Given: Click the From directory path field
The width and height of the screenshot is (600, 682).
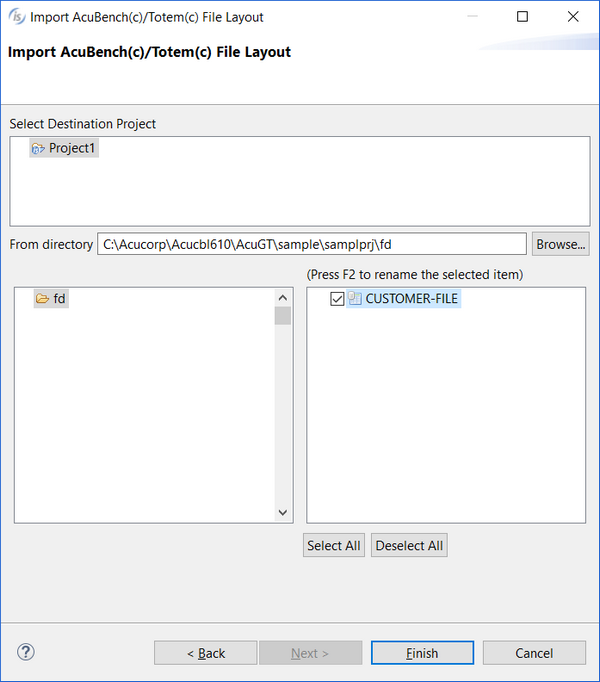Looking at the screenshot, I should tap(312, 244).
